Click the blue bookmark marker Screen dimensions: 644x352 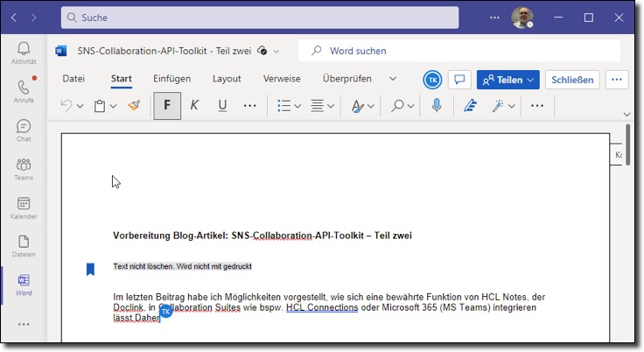(x=90, y=269)
